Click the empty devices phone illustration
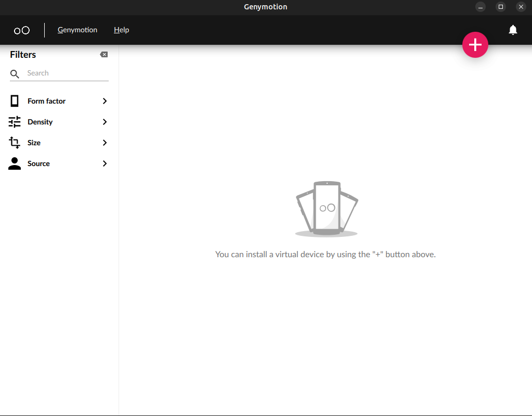 (x=327, y=209)
